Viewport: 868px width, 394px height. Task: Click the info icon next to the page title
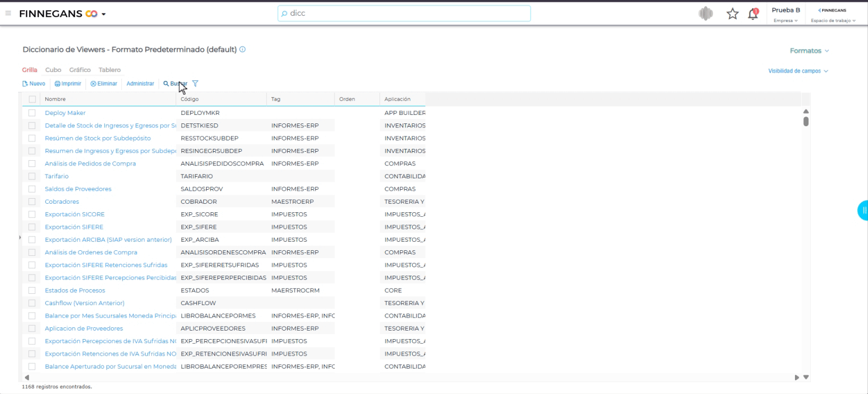pyautogui.click(x=242, y=50)
